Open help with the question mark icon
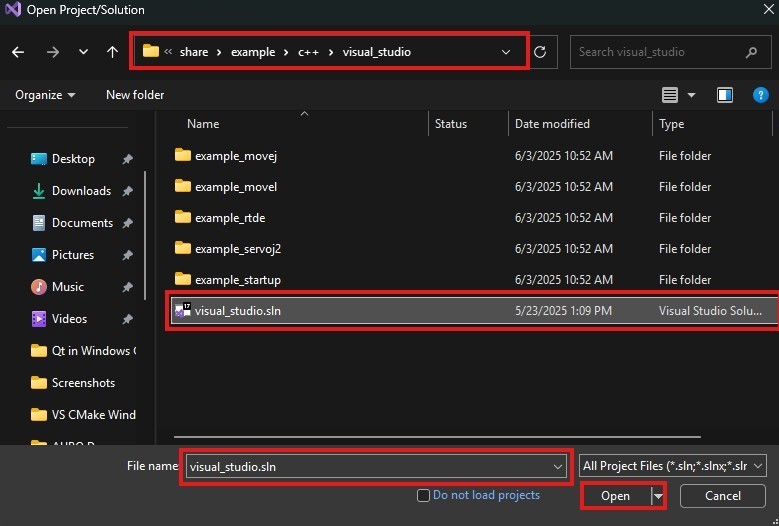Screen dimensions: 779x526 761,95
